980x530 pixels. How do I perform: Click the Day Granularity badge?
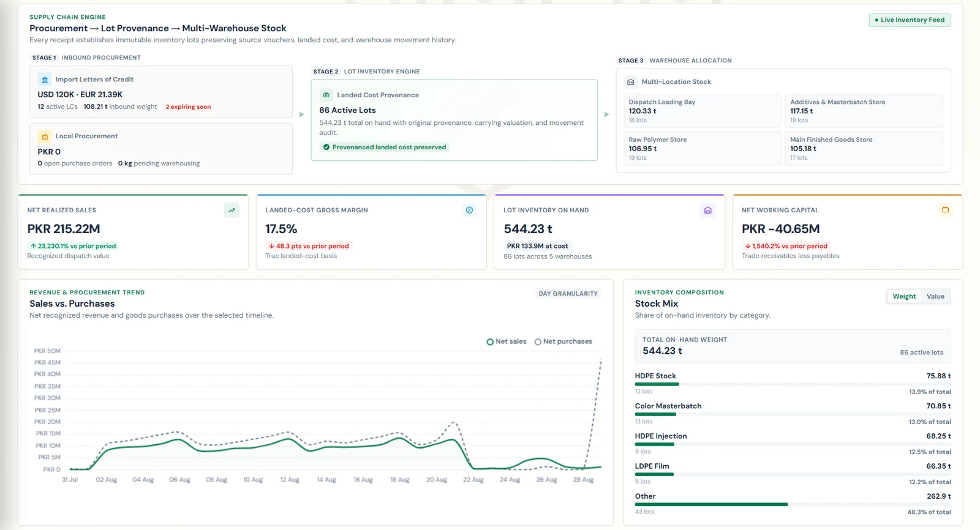tap(568, 294)
